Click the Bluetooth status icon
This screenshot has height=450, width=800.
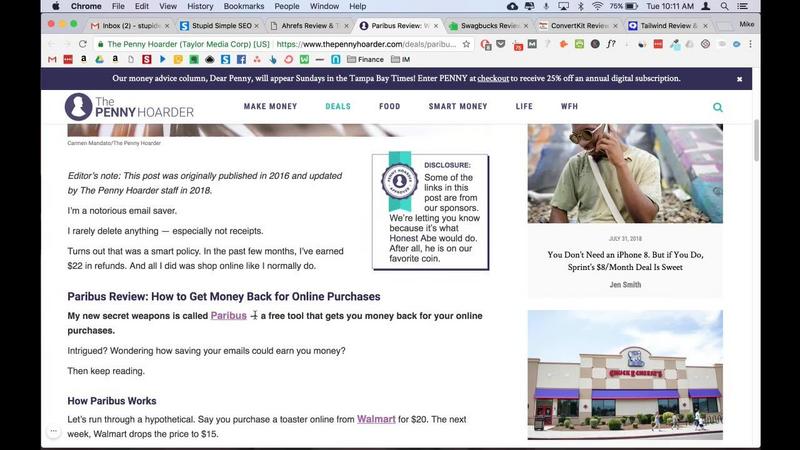pyautogui.click(x=581, y=6)
